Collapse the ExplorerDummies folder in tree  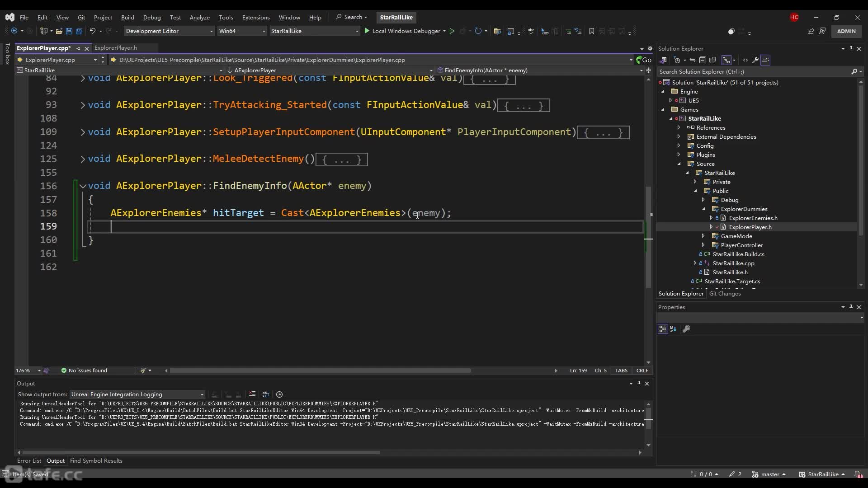point(703,209)
